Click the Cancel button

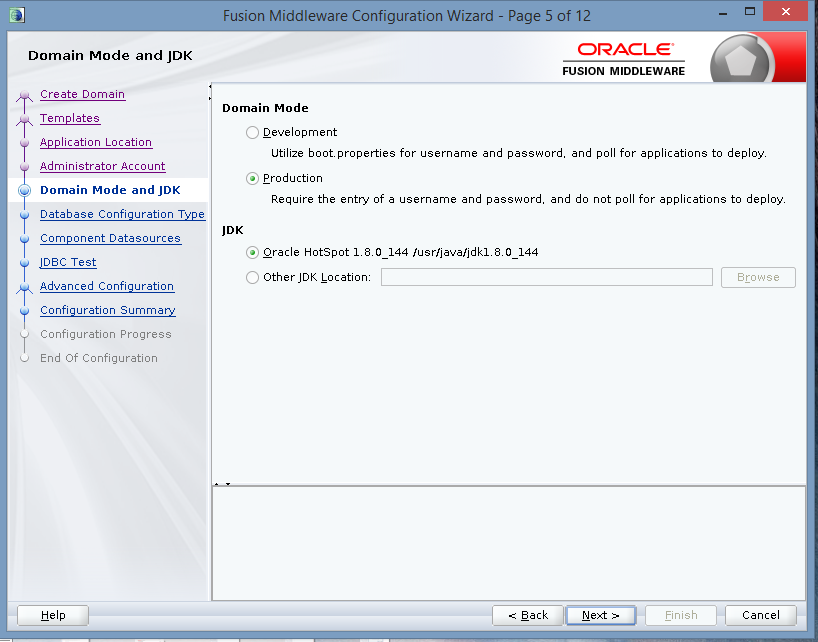point(761,615)
